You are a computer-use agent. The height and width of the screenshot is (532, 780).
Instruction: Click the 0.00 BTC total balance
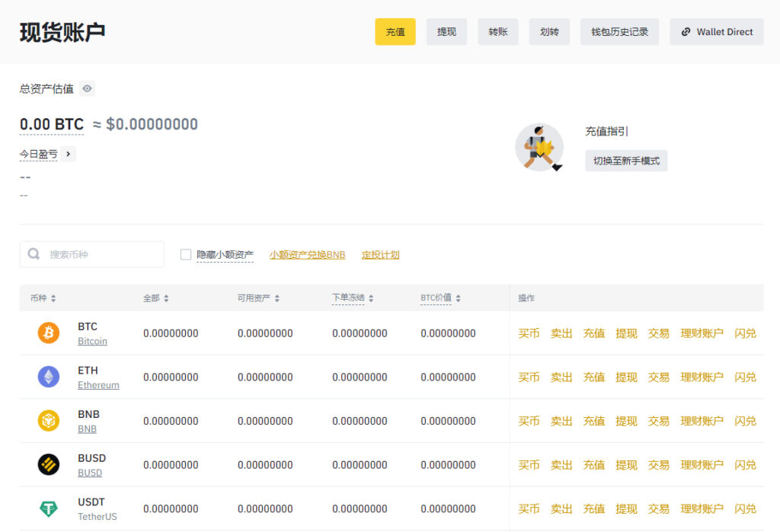click(52, 124)
